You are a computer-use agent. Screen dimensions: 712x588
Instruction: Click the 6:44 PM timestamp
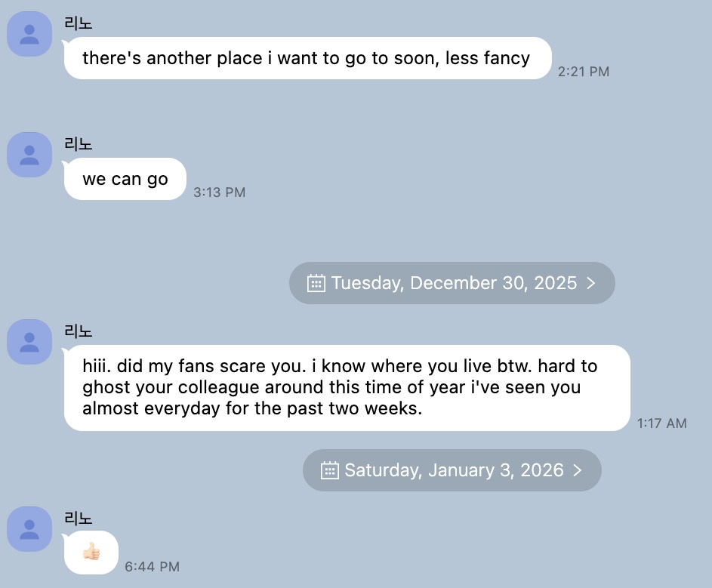[152, 566]
